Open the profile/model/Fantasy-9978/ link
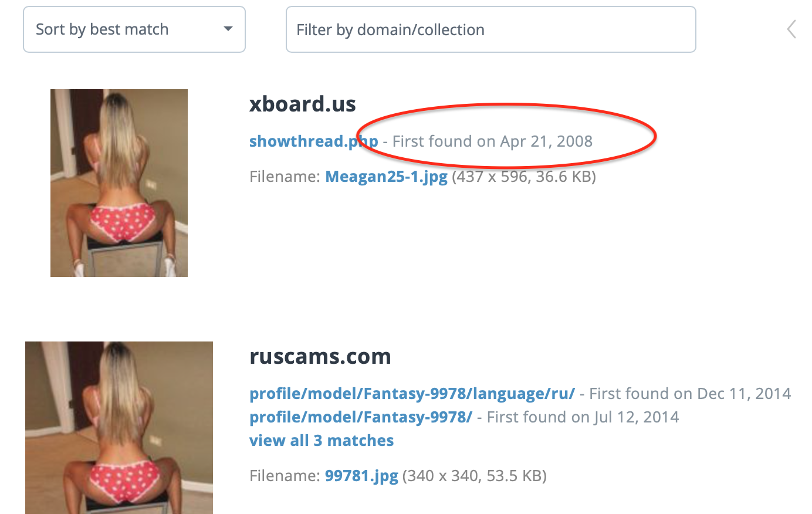The image size is (812, 514). pyautogui.click(x=361, y=417)
